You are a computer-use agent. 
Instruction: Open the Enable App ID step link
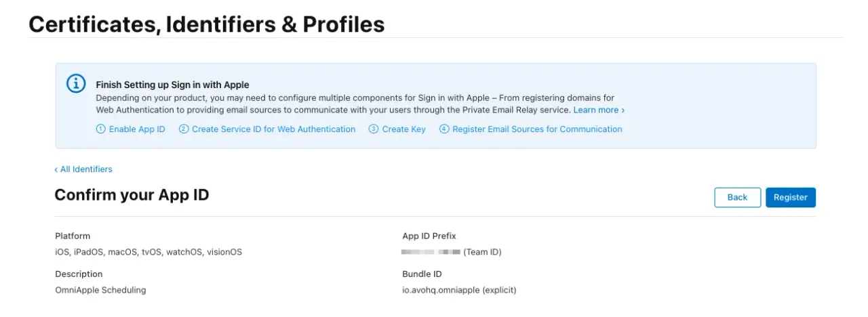(x=137, y=129)
